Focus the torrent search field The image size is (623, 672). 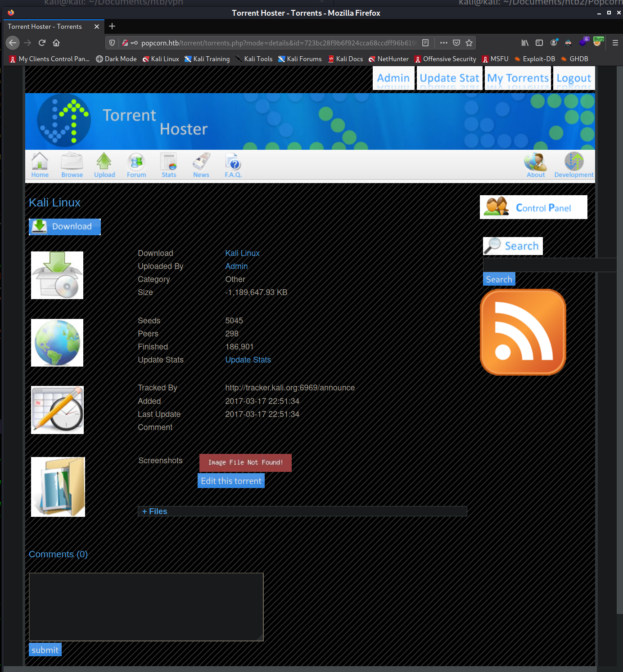pos(550,264)
